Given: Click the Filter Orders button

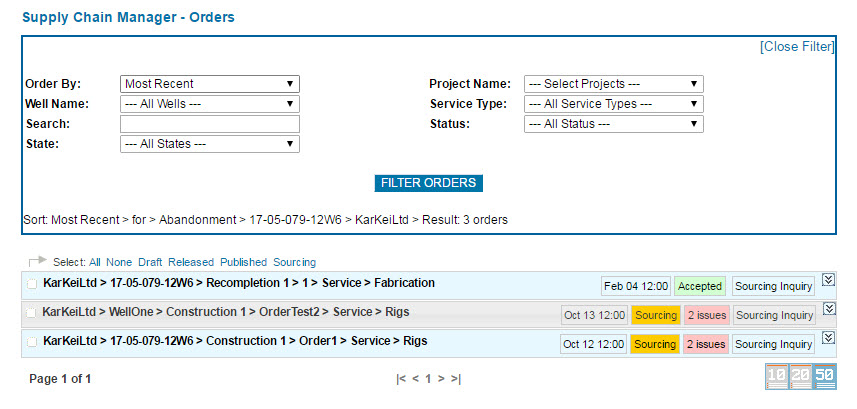Looking at the screenshot, I should click(429, 183).
